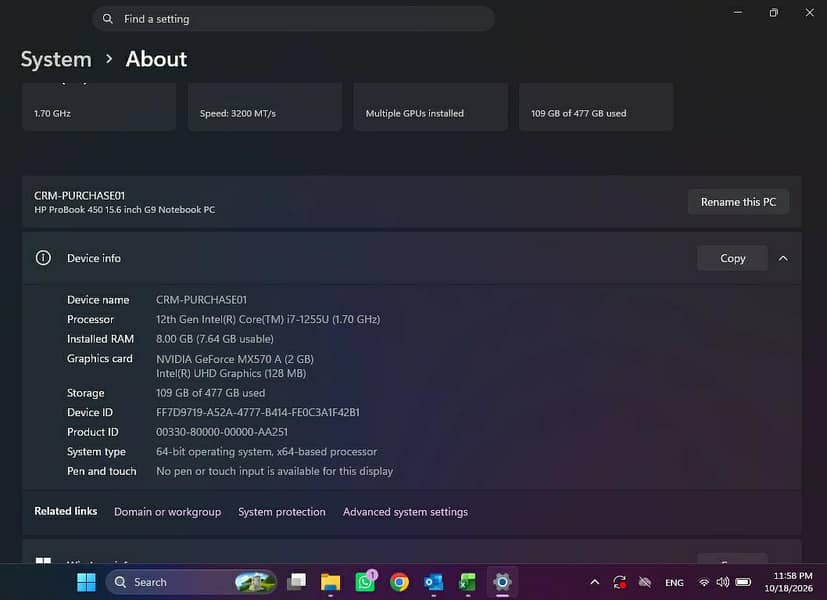Focus the Find a setting search box
Screen dimensions: 827x600
[293, 19]
